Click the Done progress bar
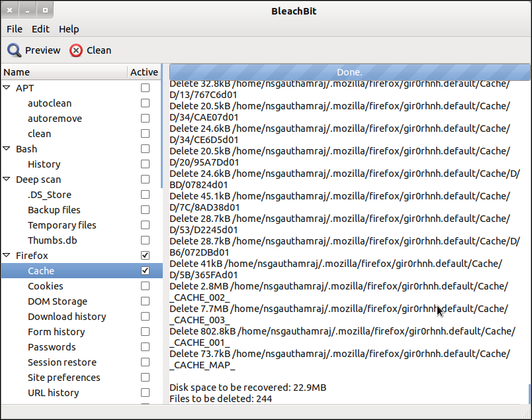The width and height of the screenshot is (532, 420). pos(349,72)
